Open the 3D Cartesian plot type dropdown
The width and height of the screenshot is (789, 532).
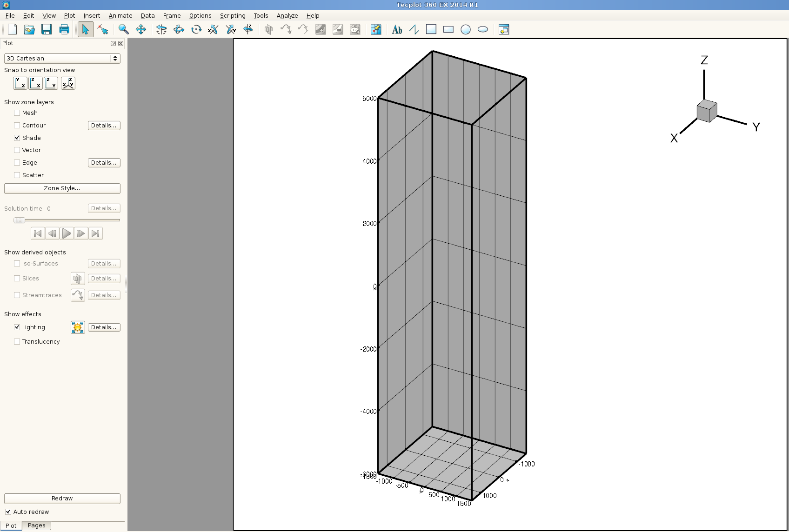62,59
